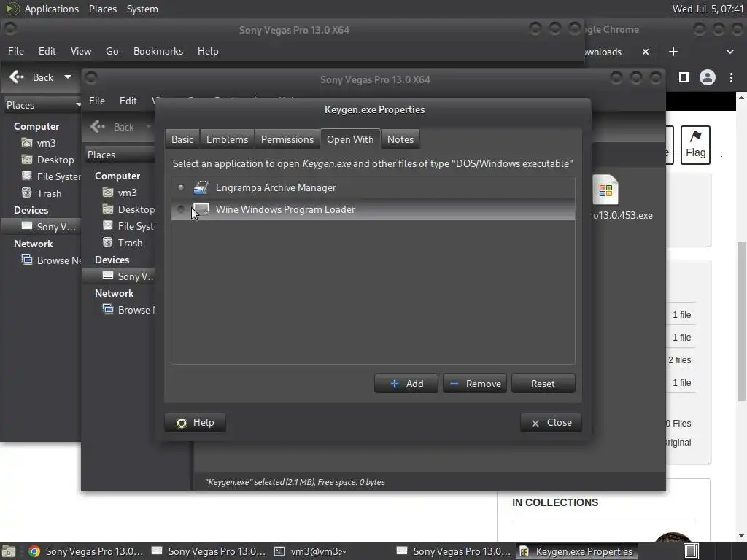Image resolution: width=747 pixels, height=560 pixels.
Task: Click the Flag button in Chrome page
Action: [x=695, y=145]
